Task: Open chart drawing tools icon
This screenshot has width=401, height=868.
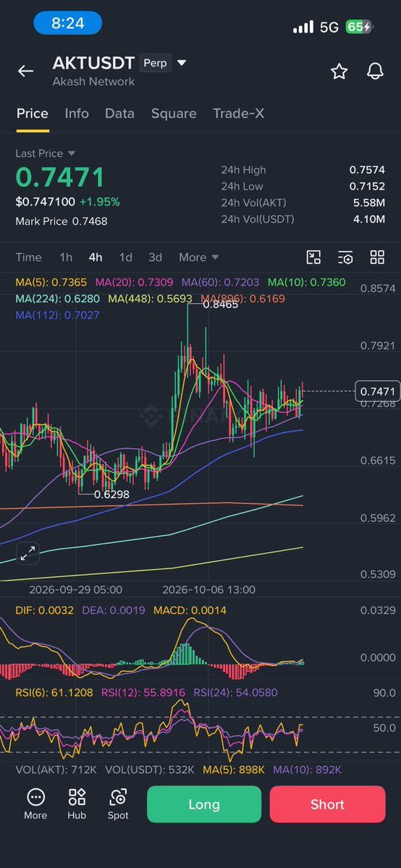Action: (x=313, y=257)
